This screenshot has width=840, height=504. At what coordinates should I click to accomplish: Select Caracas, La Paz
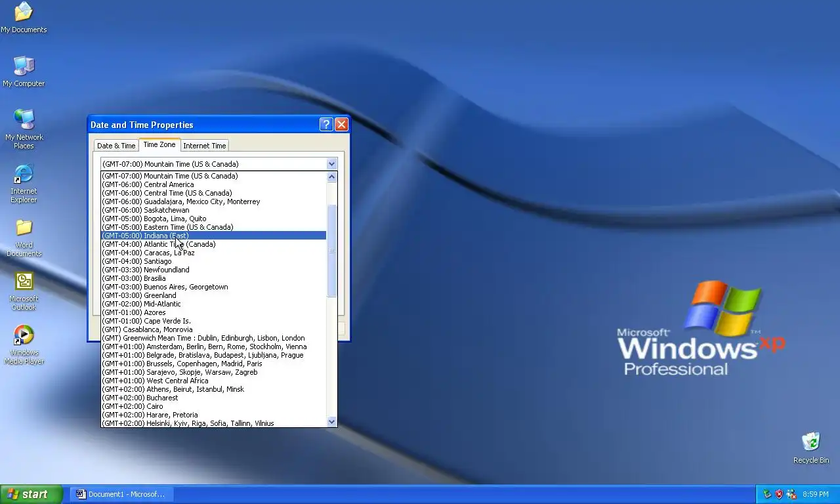click(213, 253)
